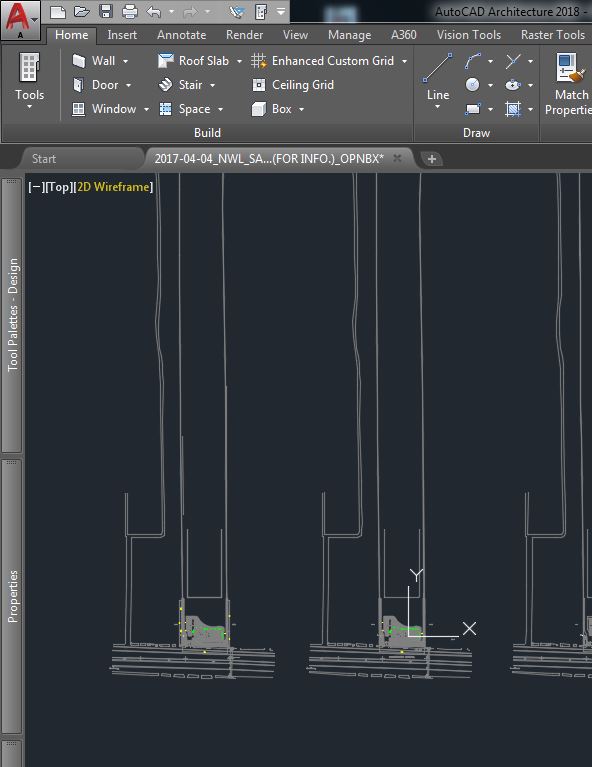This screenshot has width=592, height=767.
Task: Click the Open file folder icon
Action: pos(82,11)
